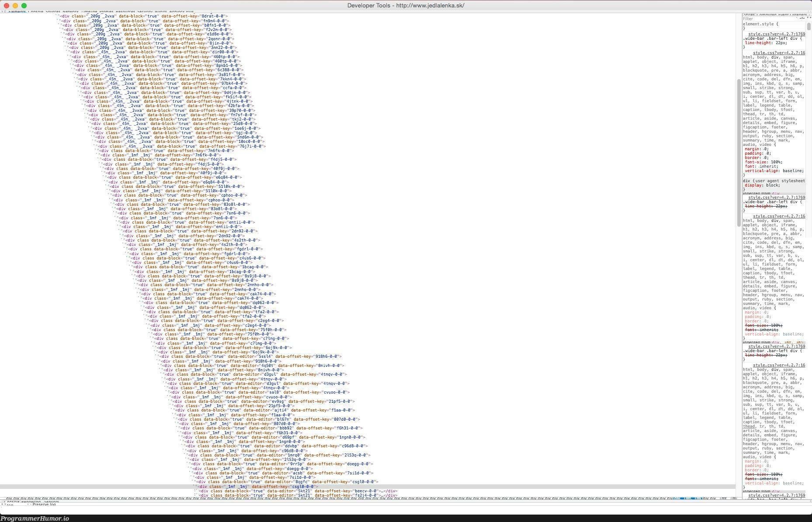Select the div row with offset key 8drat-0-0
Image resolution: width=812 pixels, height=522 pixels.
tap(145, 16)
